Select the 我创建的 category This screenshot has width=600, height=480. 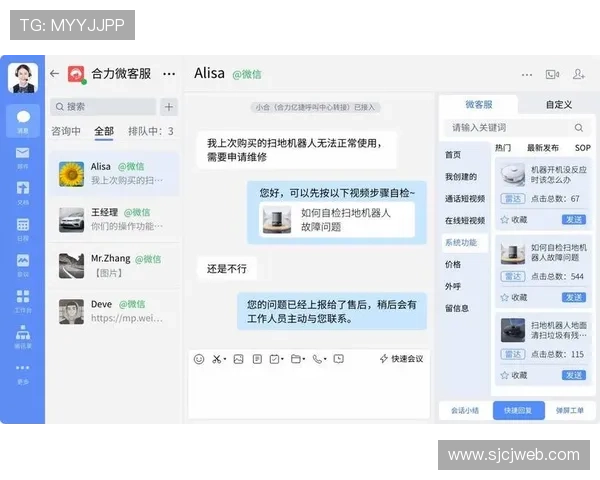(461, 177)
